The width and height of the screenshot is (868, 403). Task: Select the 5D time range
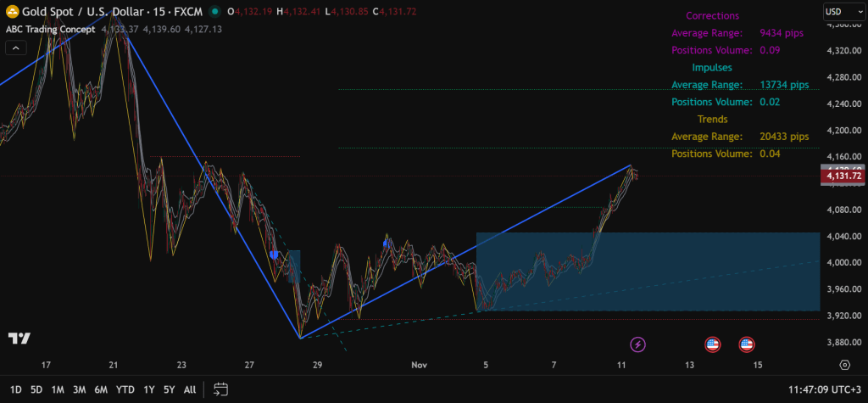tap(36, 389)
